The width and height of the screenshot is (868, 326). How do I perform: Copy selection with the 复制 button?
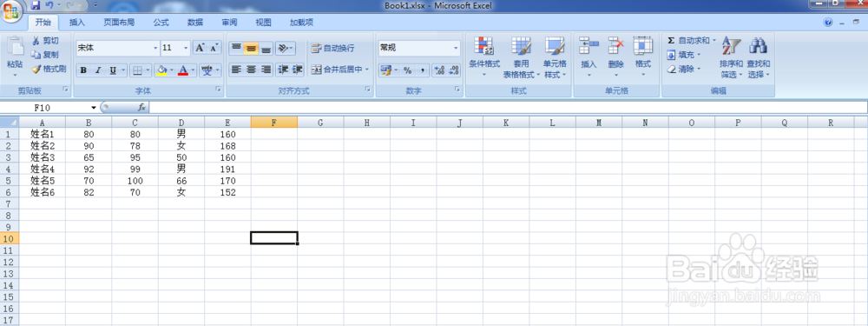[x=45, y=54]
